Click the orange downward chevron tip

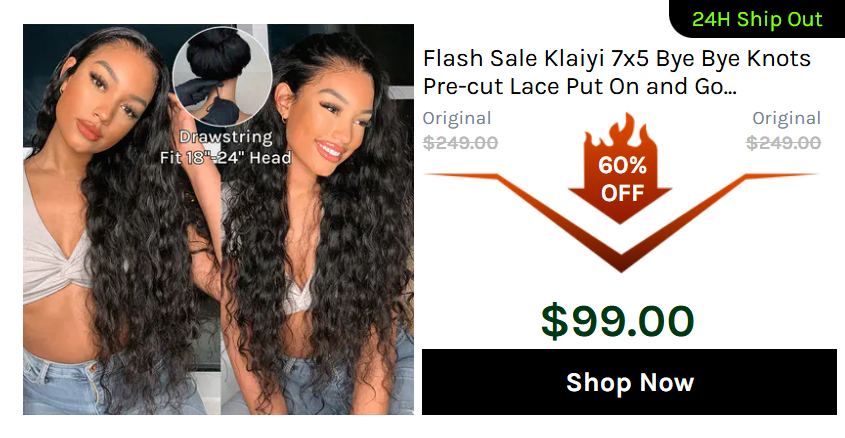(621, 262)
